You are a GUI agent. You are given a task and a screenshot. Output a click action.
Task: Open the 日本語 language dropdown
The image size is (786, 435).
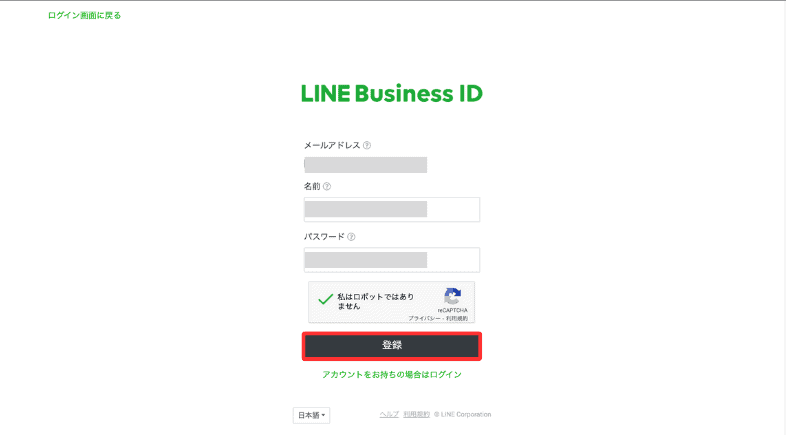(x=311, y=415)
